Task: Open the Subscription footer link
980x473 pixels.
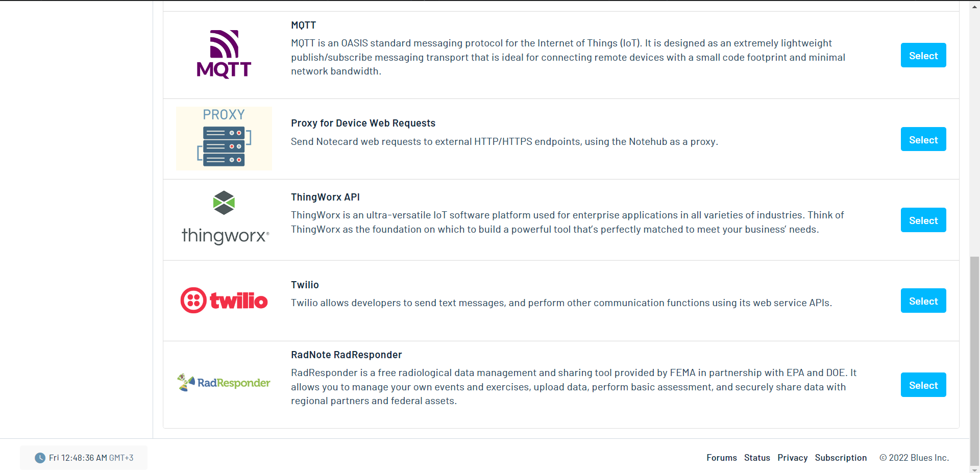Action: click(840, 458)
